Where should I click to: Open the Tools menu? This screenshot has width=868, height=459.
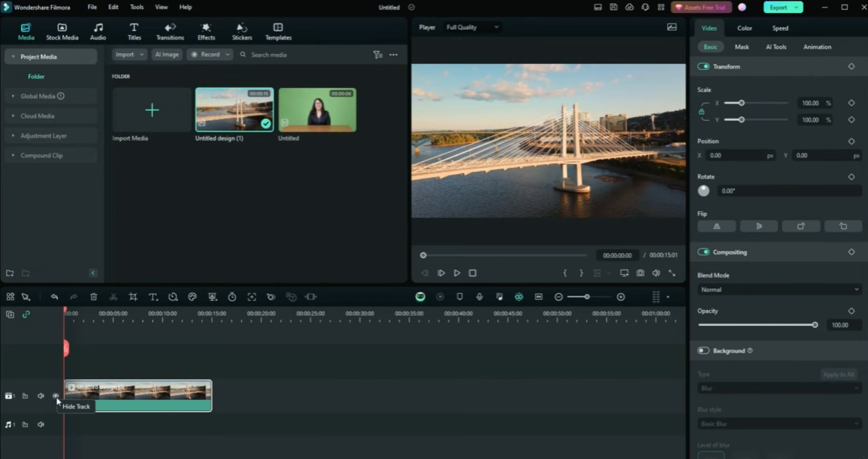(x=137, y=7)
